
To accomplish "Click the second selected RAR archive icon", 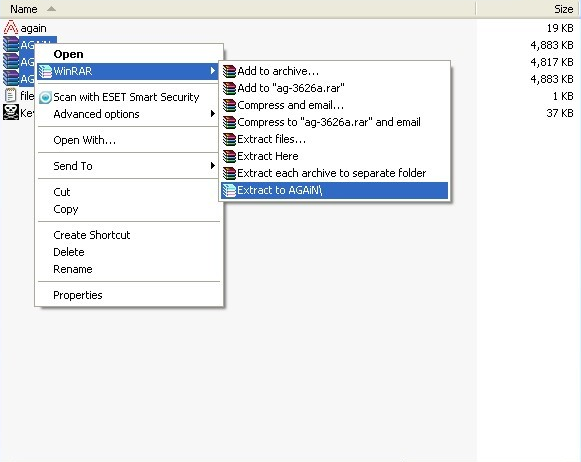I will pos(11,61).
